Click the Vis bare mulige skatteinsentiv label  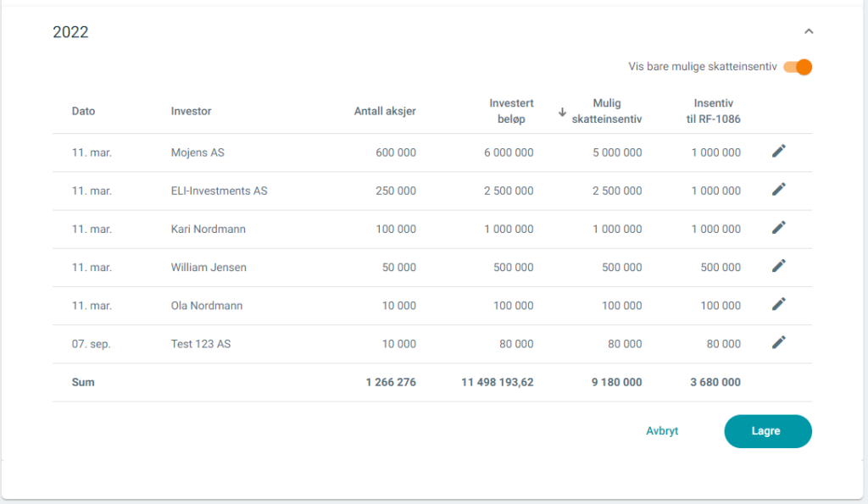[703, 67]
